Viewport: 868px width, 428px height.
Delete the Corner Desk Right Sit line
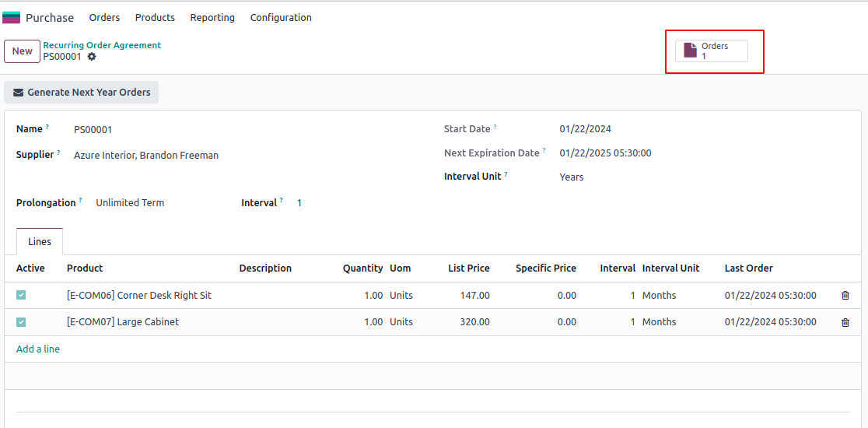[x=845, y=296]
